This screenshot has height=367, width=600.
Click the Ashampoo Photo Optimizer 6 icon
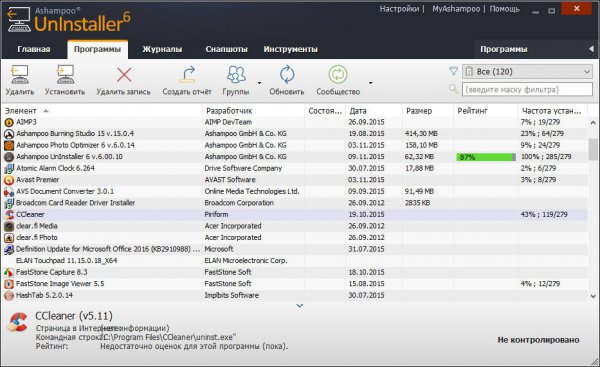tap(9, 145)
